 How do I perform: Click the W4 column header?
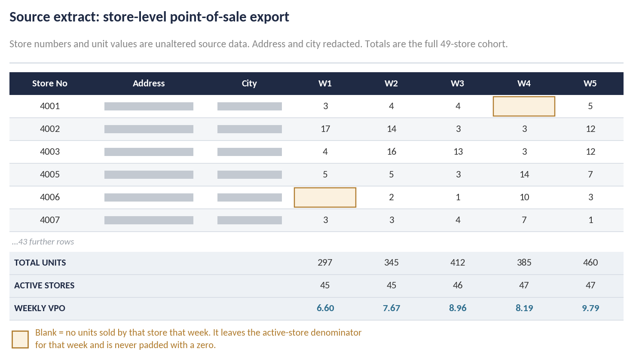pos(524,83)
